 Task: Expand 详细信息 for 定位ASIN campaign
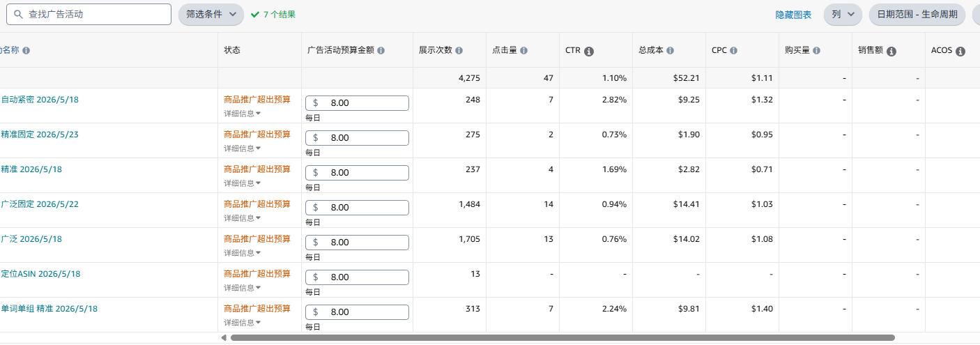point(242,288)
